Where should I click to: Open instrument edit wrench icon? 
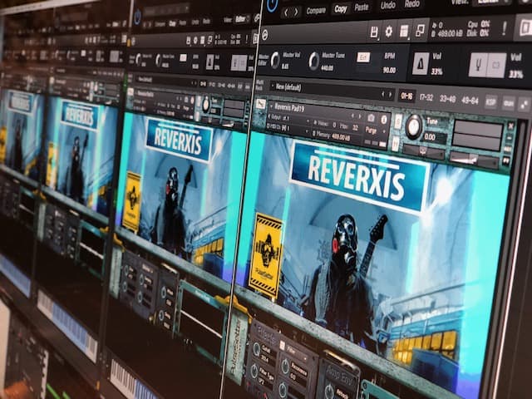coord(260,103)
